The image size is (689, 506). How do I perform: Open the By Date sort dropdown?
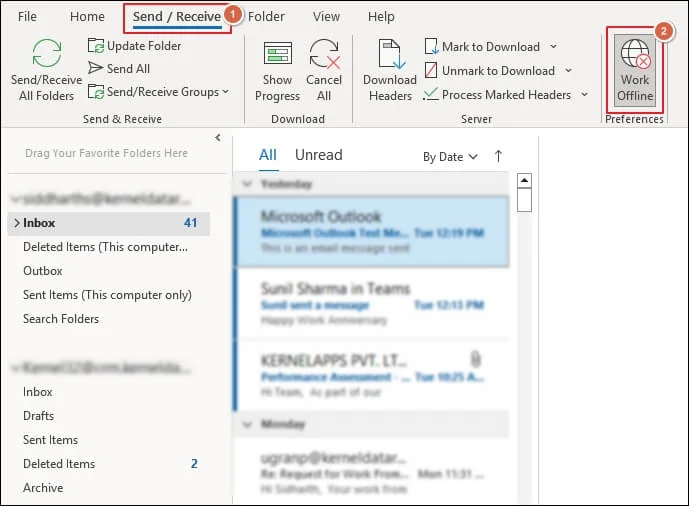[x=450, y=157]
